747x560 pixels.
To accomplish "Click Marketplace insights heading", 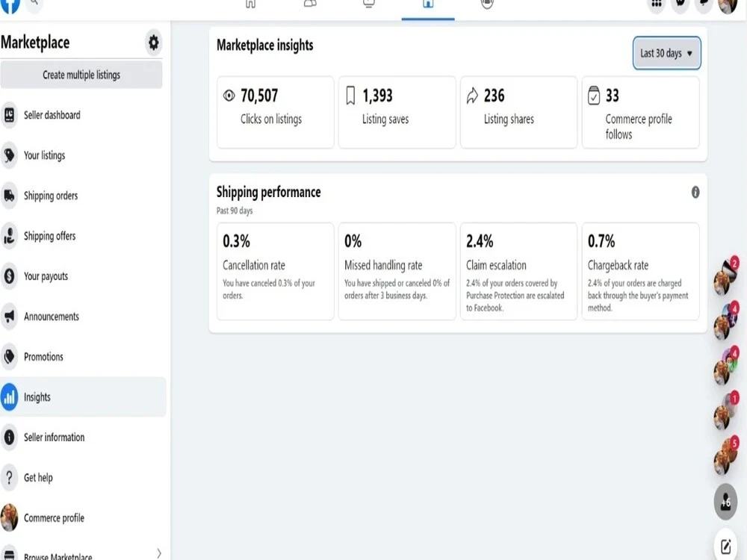I will tap(265, 46).
